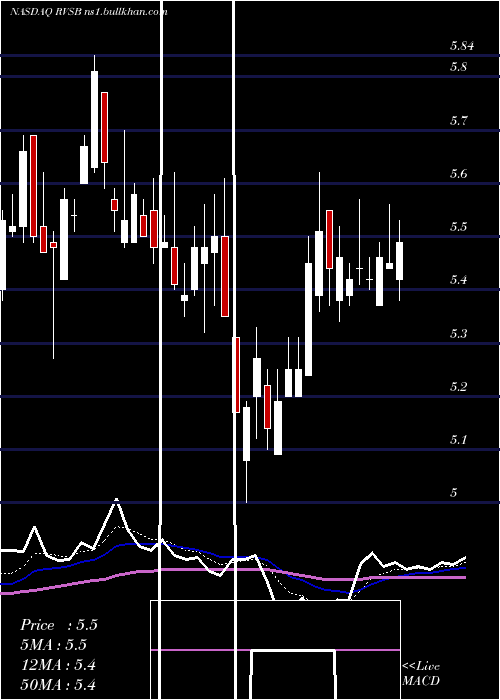Click the last white candle on the right
This screenshot has height=700, width=500.
(x=400, y=261)
